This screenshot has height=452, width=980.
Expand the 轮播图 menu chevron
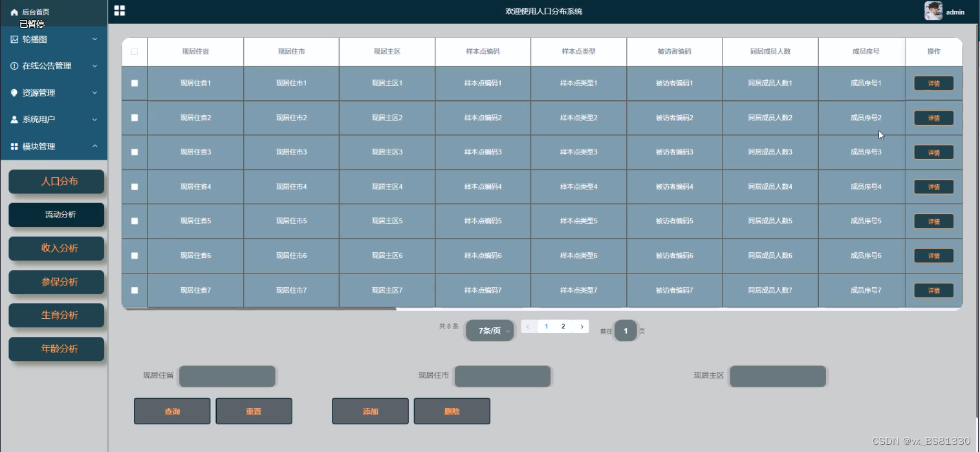(x=95, y=39)
